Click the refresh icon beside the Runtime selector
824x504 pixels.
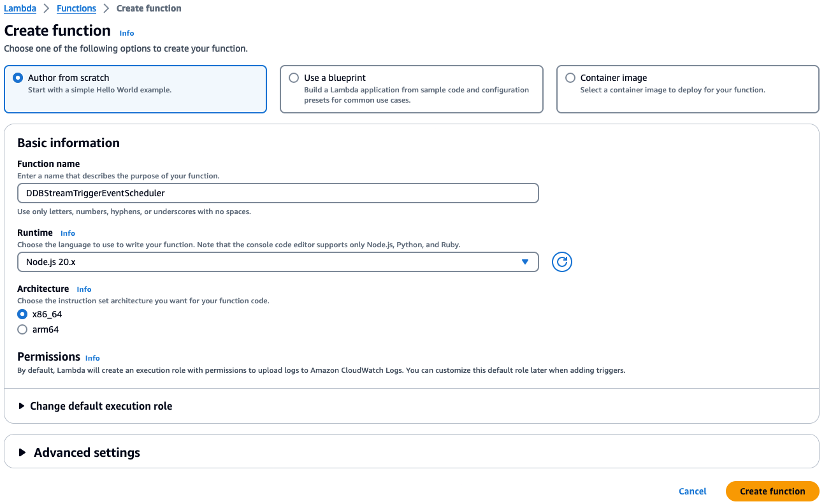click(x=561, y=261)
